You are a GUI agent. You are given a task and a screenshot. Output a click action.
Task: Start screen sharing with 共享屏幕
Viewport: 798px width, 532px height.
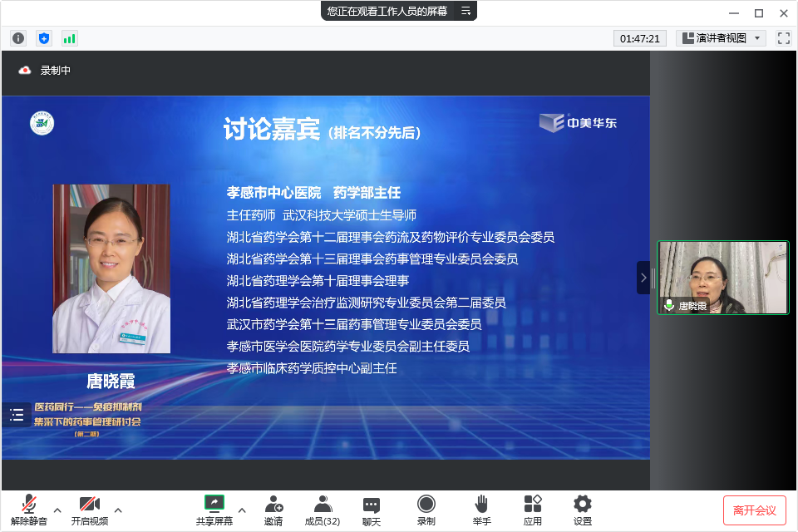[214, 510]
